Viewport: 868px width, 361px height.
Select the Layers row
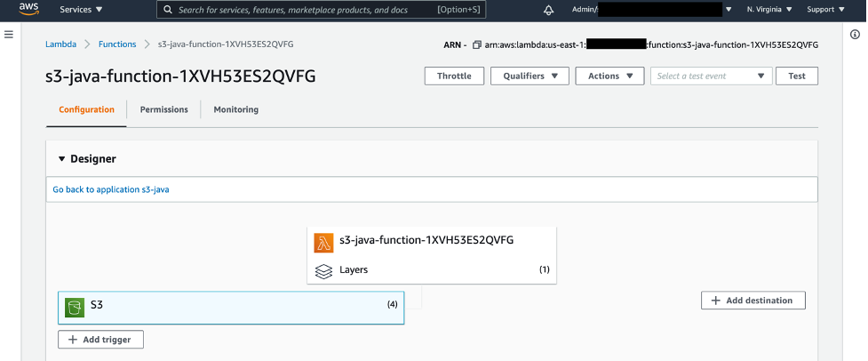[432, 270]
